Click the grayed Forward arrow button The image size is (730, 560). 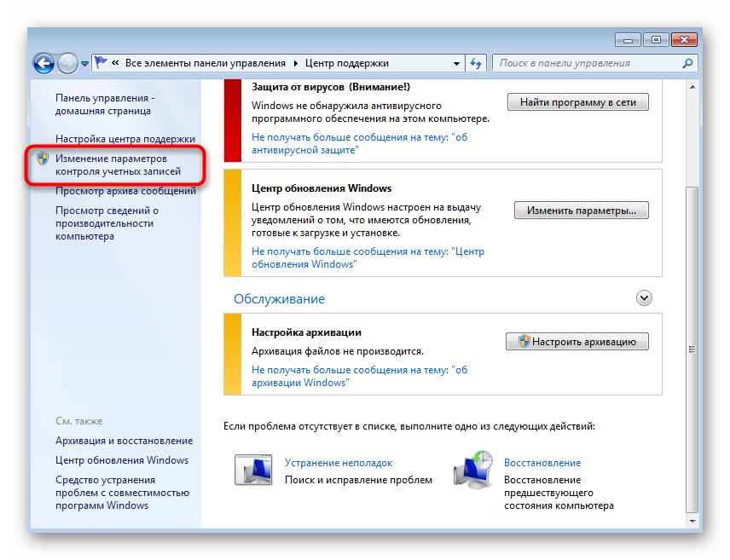pyautogui.click(x=68, y=63)
